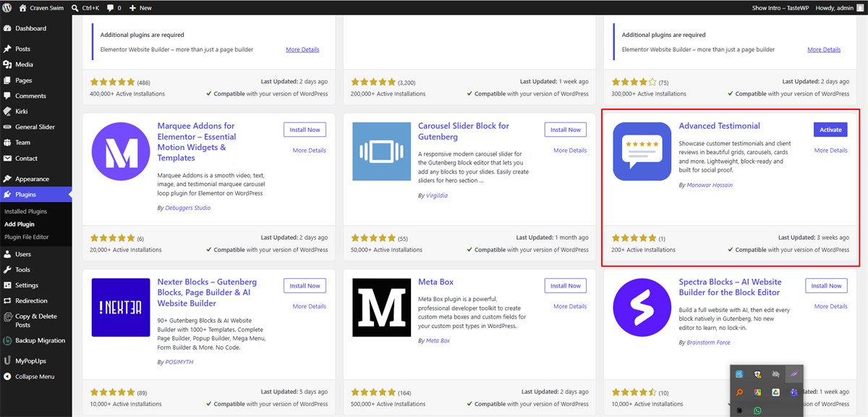Install the Nexter Blocks plugin
Viewport: 868px width, 417px height.
click(305, 286)
